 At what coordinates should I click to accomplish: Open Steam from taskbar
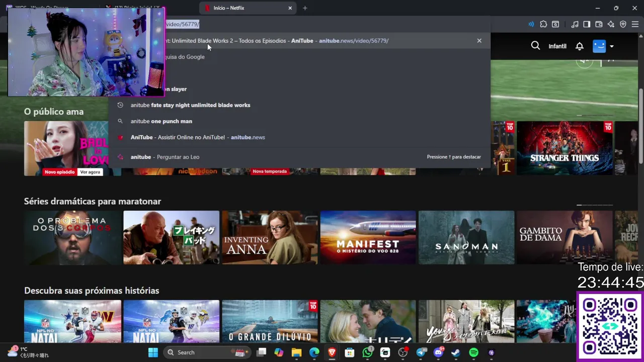(x=456, y=352)
